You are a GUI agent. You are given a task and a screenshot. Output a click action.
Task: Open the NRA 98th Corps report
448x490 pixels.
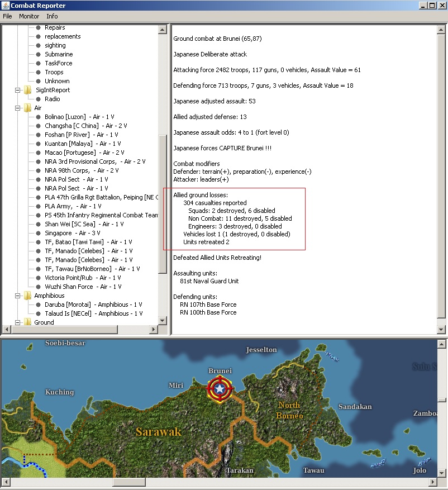(82, 170)
